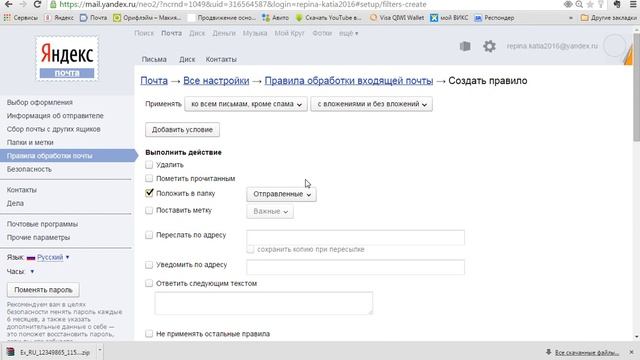
Task: Open Скачать YouTube bookmark
Action: click(x=329, y=18)
